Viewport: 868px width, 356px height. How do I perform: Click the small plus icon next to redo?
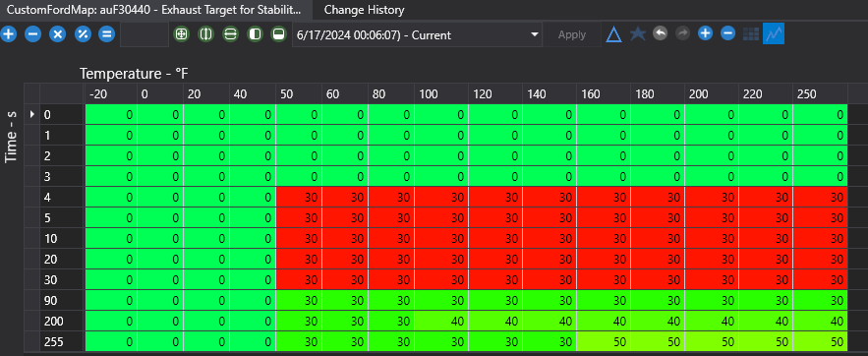(705, 33)
